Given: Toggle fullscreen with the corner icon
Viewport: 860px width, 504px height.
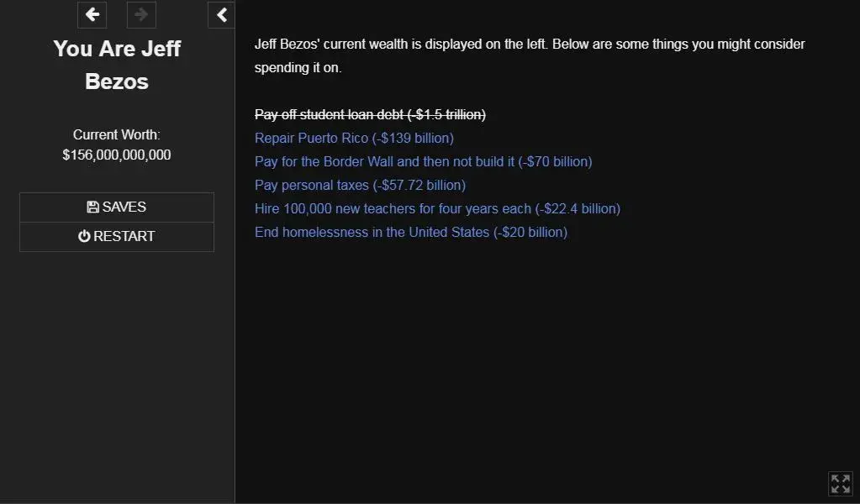Looking at the screenshot, I should [840, 483].
